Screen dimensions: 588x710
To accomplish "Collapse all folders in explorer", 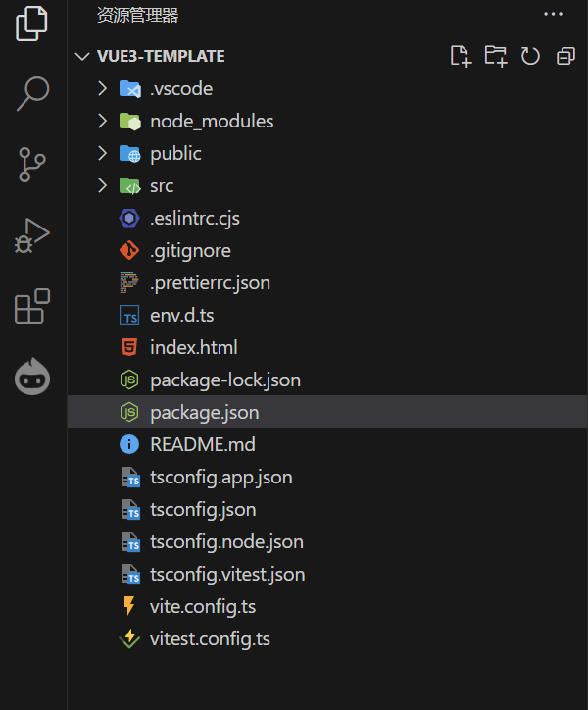I will click(x=565, y=56).
